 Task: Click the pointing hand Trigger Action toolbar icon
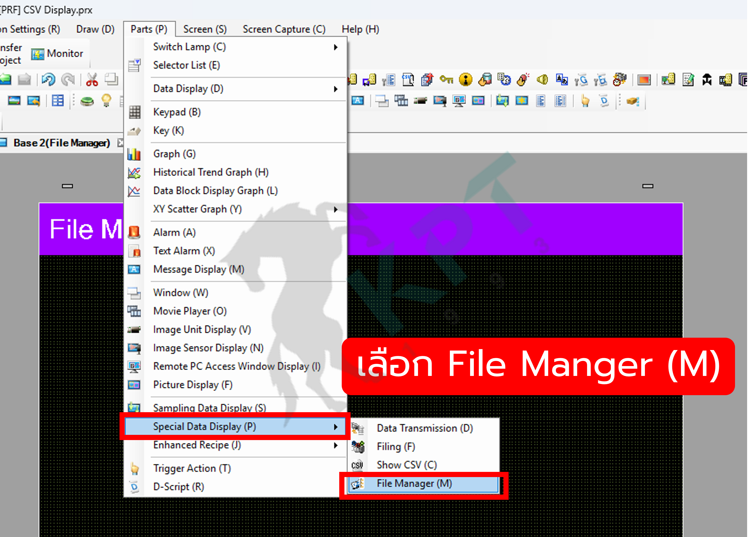point(585,101)
